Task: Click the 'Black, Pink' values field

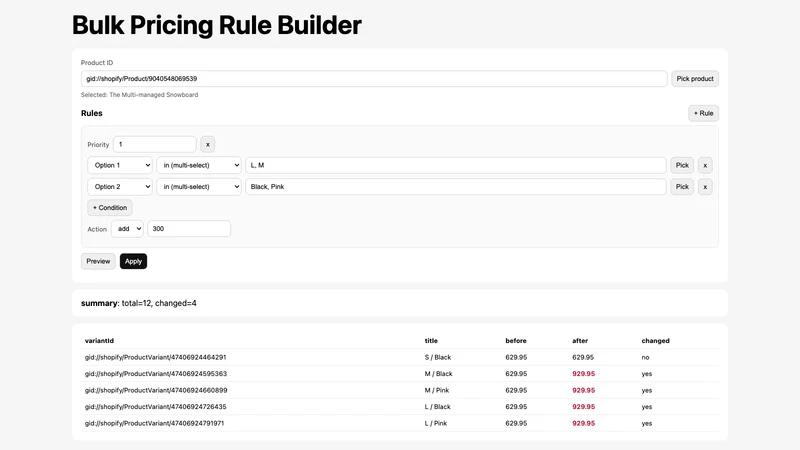Action: (456, 187)
